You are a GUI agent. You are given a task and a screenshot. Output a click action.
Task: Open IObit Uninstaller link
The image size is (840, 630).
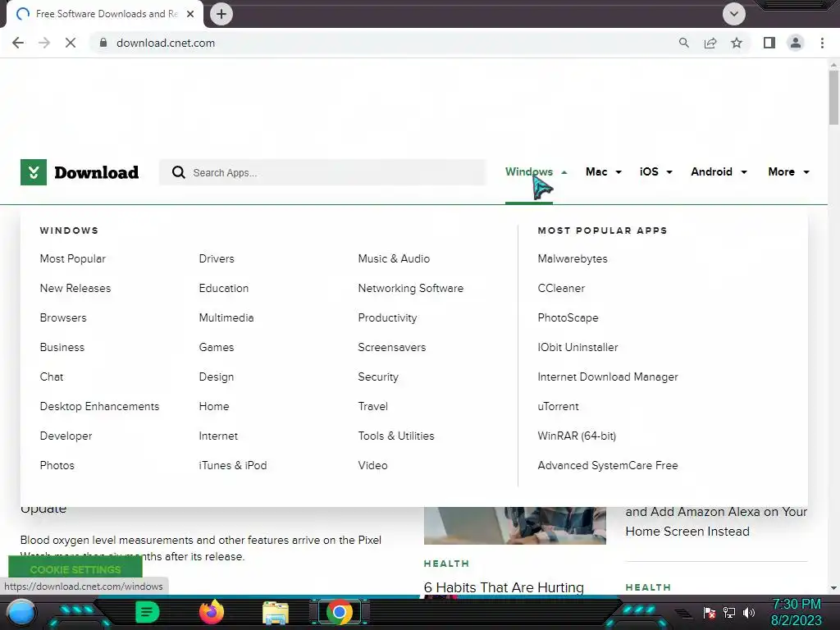[x=578, y=347]
